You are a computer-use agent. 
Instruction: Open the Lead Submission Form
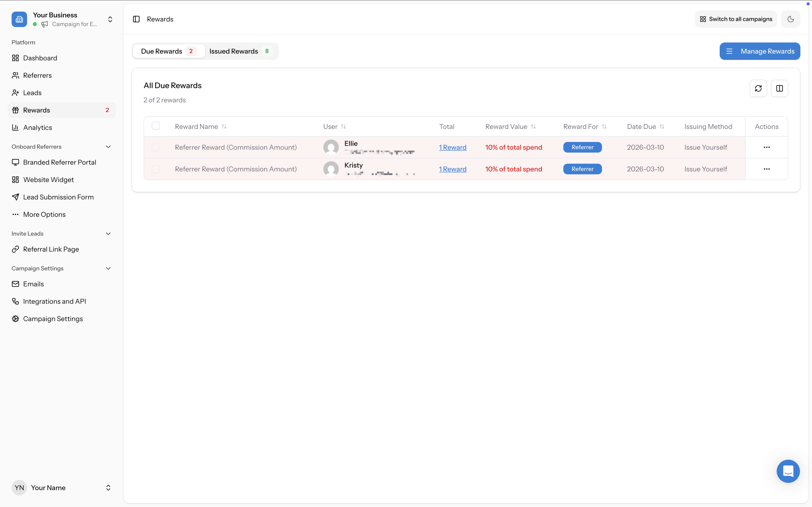click(x=58, y=197)
